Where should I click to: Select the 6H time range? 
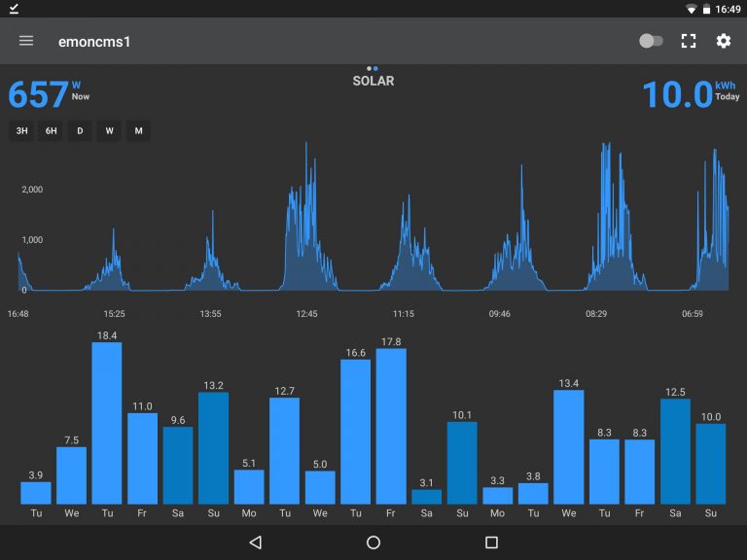tap(51, 131)
